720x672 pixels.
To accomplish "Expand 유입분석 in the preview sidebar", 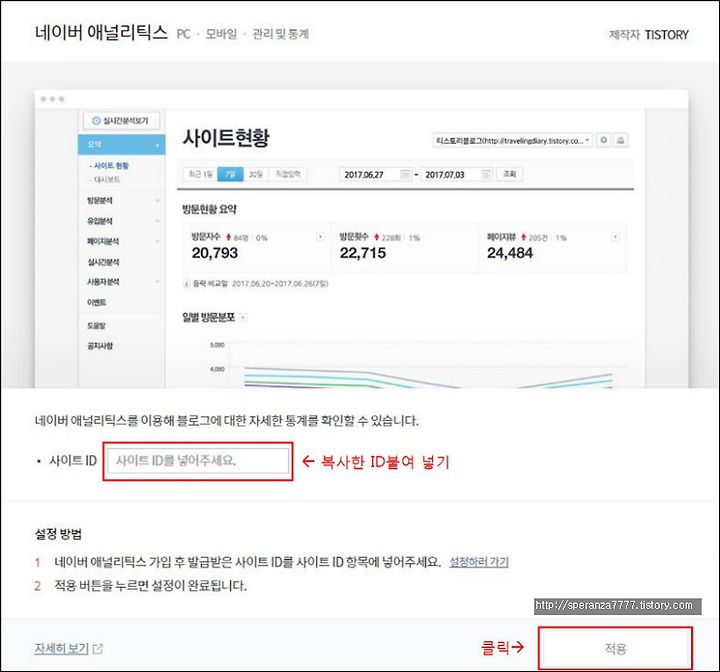I will click(x=122, y=221).
